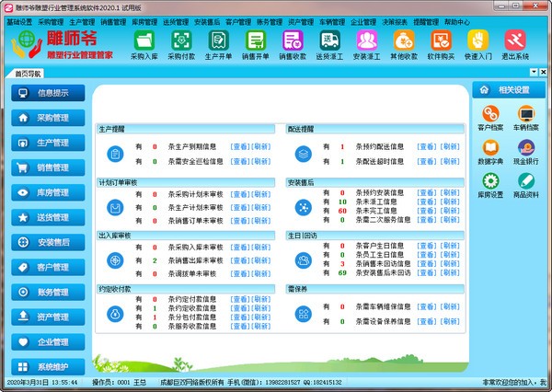Click the 商品资料 icon
This screenshot has height=392, width=552.
(x=526, y=188)
